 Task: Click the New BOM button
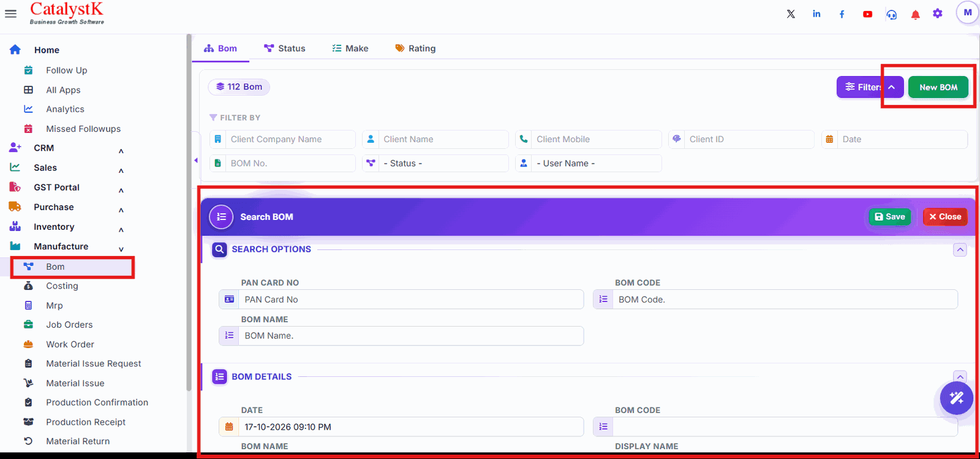point(938,87)
